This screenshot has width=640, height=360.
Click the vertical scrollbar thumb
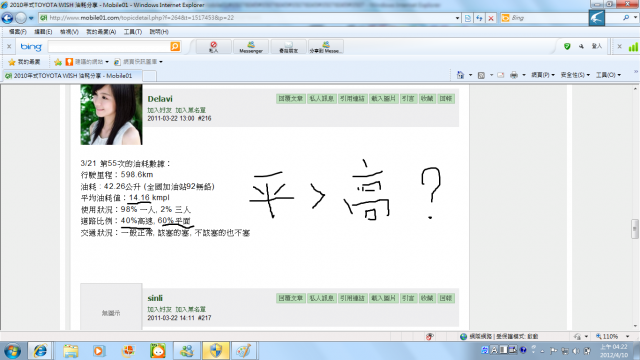click(x=635, y=229)
